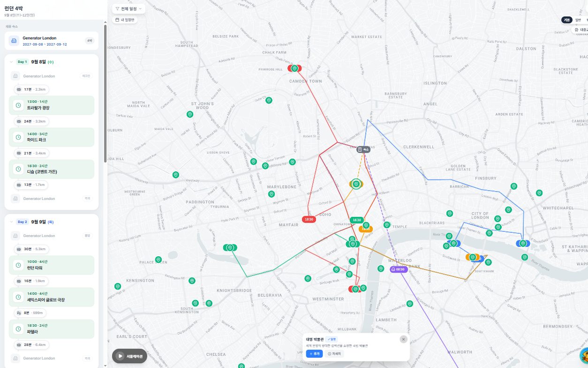Click the green pin near Kensington
Viewport: 588px width, 368px height.
click(118, 286)
